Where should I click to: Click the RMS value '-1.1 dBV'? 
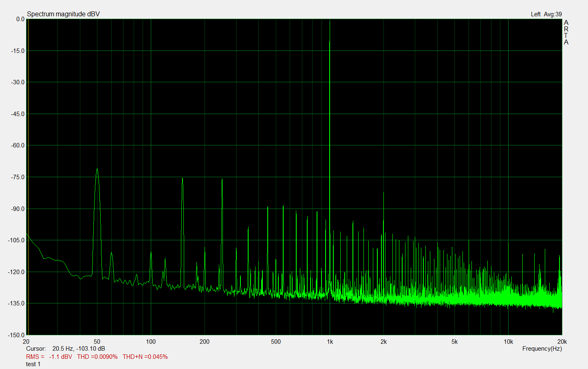61,357
